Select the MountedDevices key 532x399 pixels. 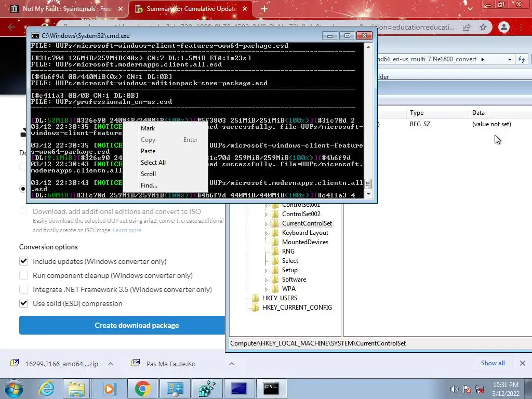[305, 242]
